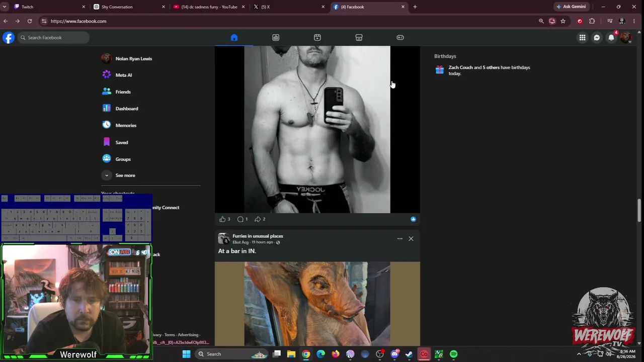Open Spotify from the taskbar
Image resolution: width=644 pixels, height=362 pixels.
click(x=453, y=354)
